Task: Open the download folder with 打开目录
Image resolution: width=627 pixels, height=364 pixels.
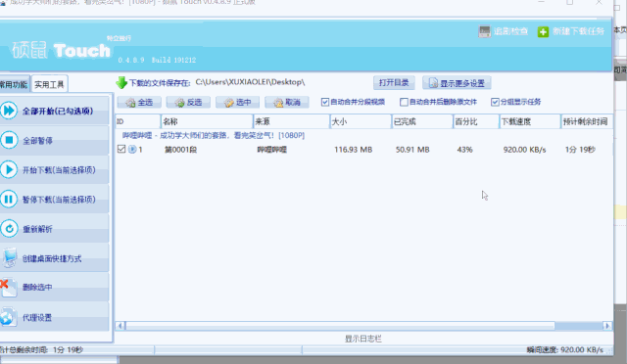Action: [x=394, y=83]
